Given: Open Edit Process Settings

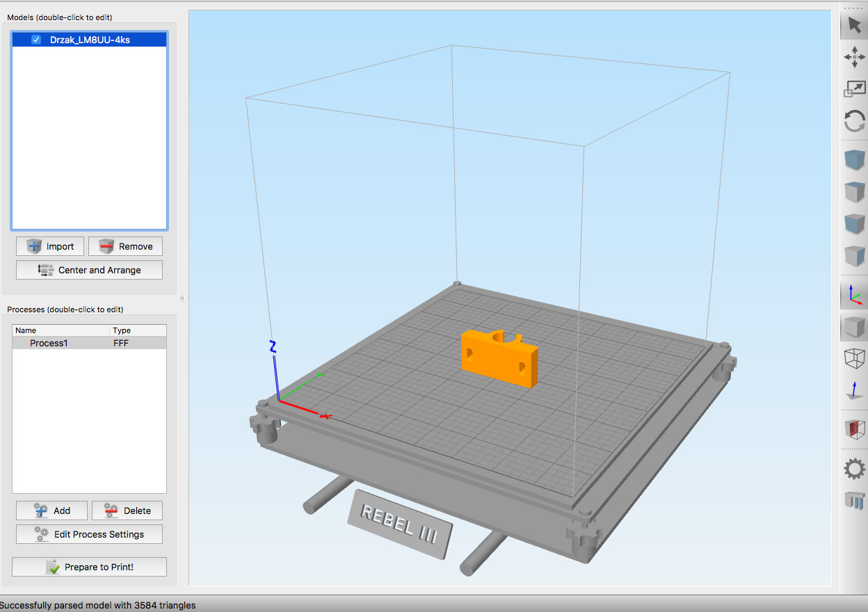Looking at the screenshot, I should coord(89,534).
